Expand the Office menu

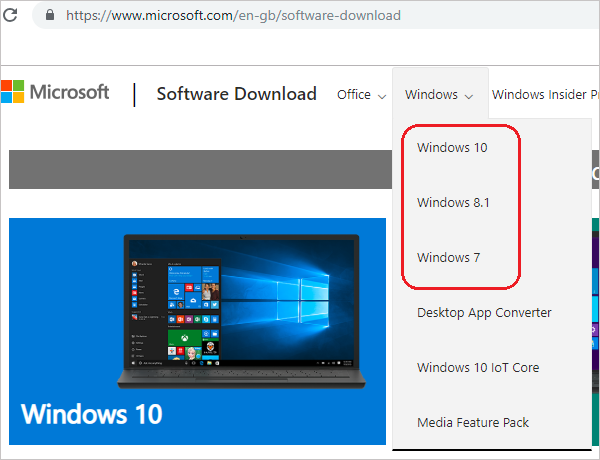tap(361, 95)
